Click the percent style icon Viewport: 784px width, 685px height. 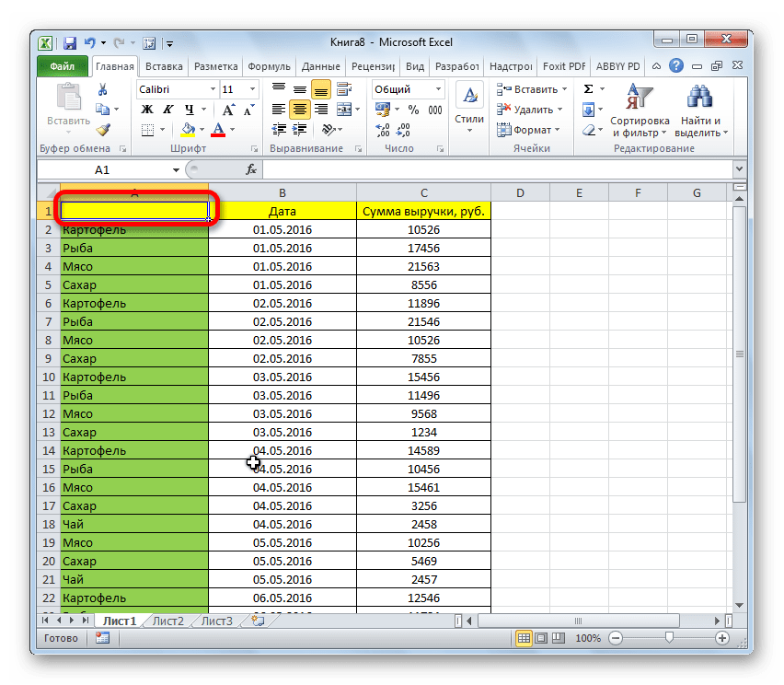[412, 110]
